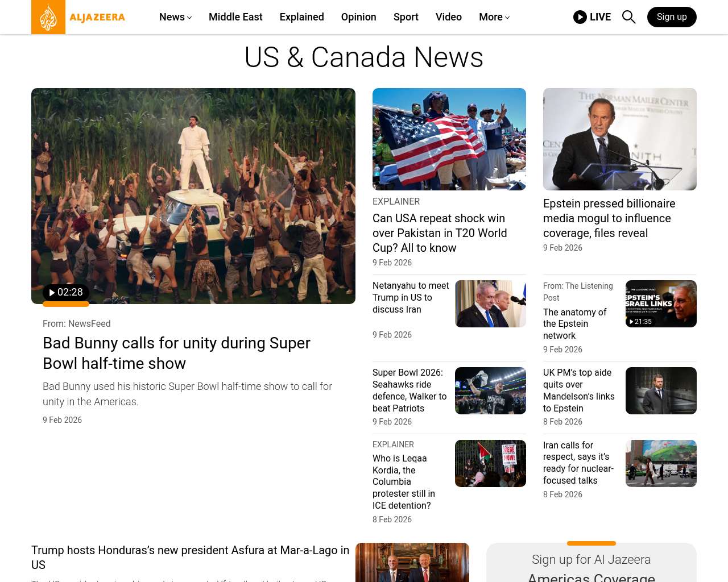Image resolution: width=728 pixels, height=582 pixels.
Task: Select Sport in the navigation bar
Action: coord(406,17)
